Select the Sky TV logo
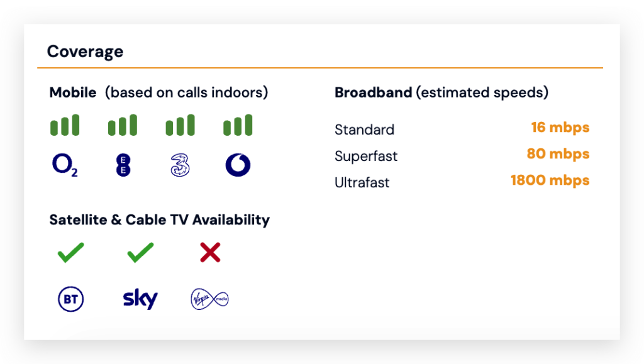The width and height of the screenshot is (644, 364). 140,299
